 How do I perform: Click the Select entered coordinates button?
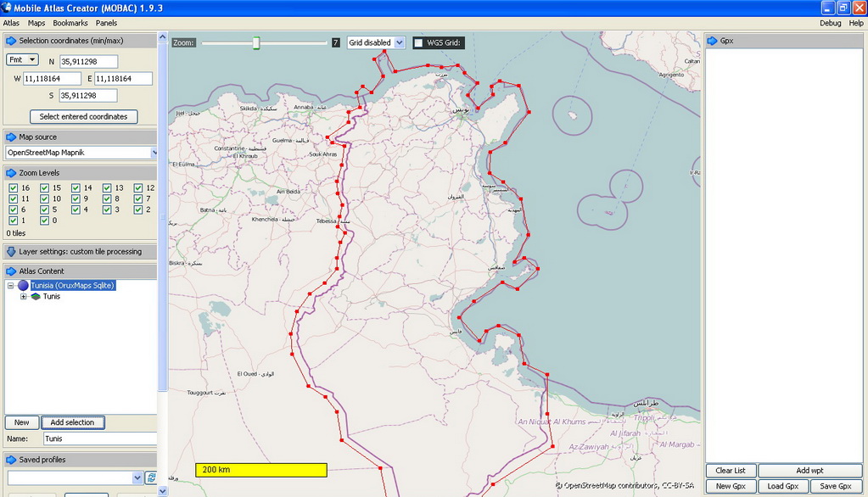point(83,116)
